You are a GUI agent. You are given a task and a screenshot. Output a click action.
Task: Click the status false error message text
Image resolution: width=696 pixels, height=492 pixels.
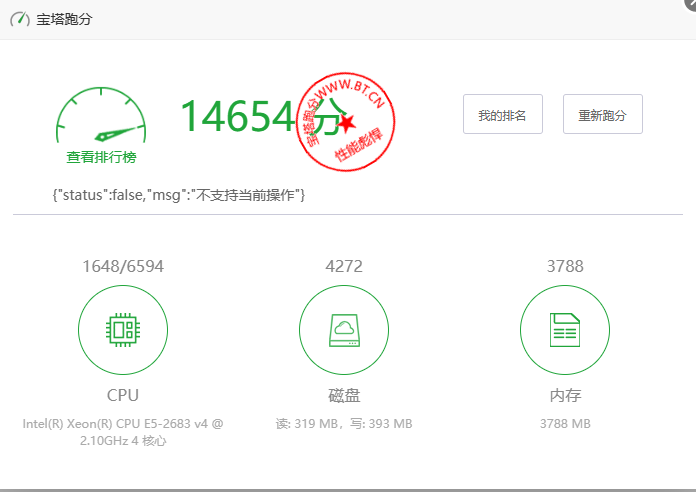tap(178, 195)
